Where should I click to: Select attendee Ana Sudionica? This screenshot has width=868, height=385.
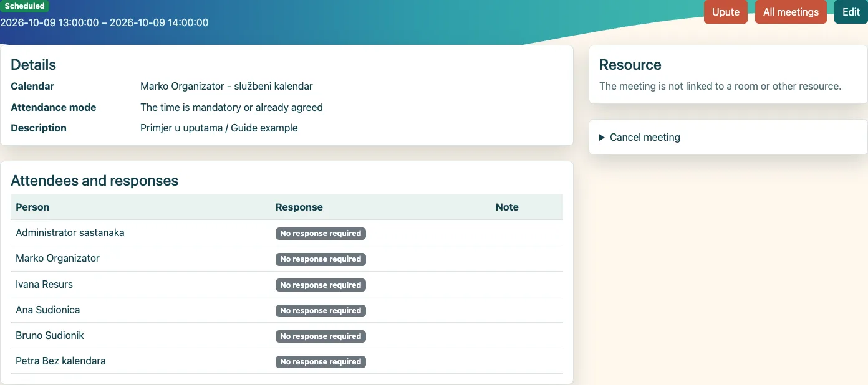coord(47,310)
